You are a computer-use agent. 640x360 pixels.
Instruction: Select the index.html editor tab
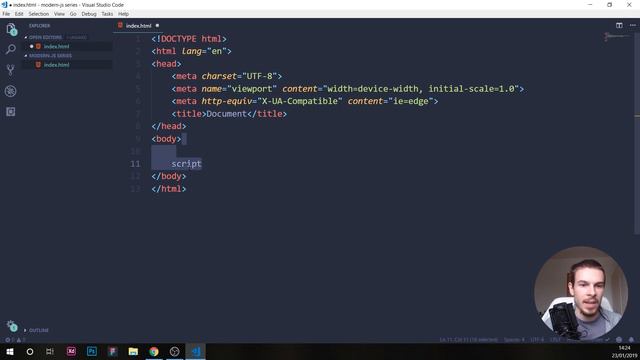[x=138, y=25]
